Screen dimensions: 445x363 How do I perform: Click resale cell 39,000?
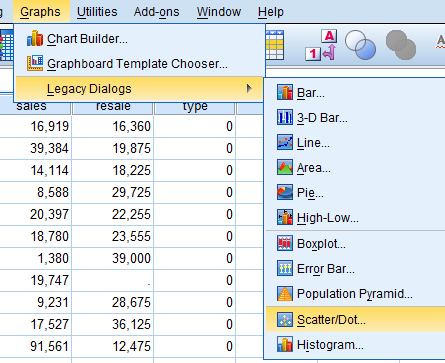pyautogui.click(x=113, y=258)
